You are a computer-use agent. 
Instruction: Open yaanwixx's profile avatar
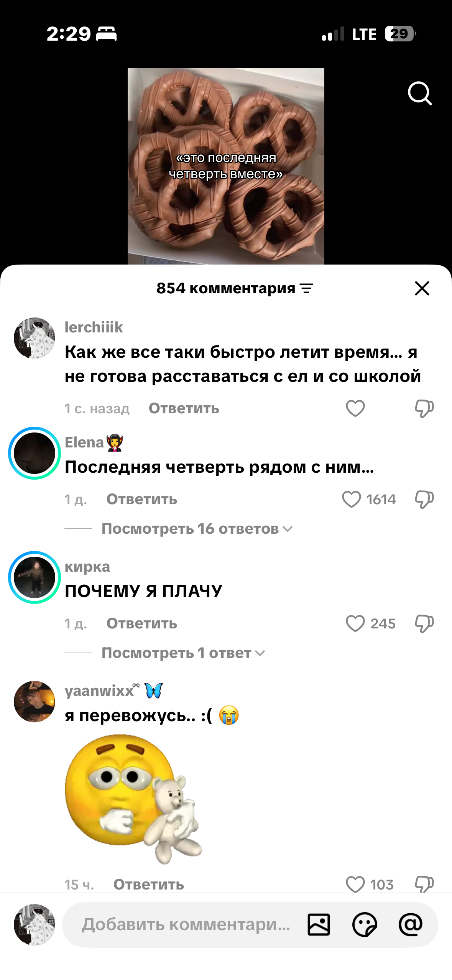35,702
